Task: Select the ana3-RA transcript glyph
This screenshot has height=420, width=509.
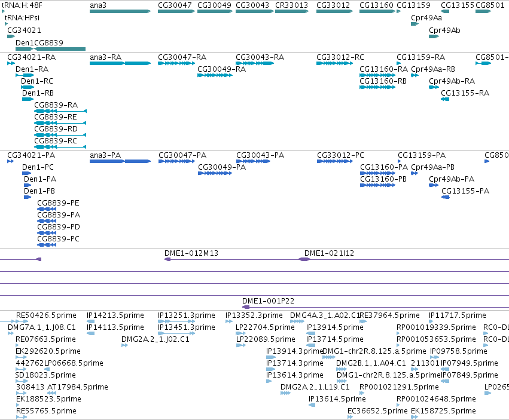Action: pyautogui.click(x=120, y=63)
